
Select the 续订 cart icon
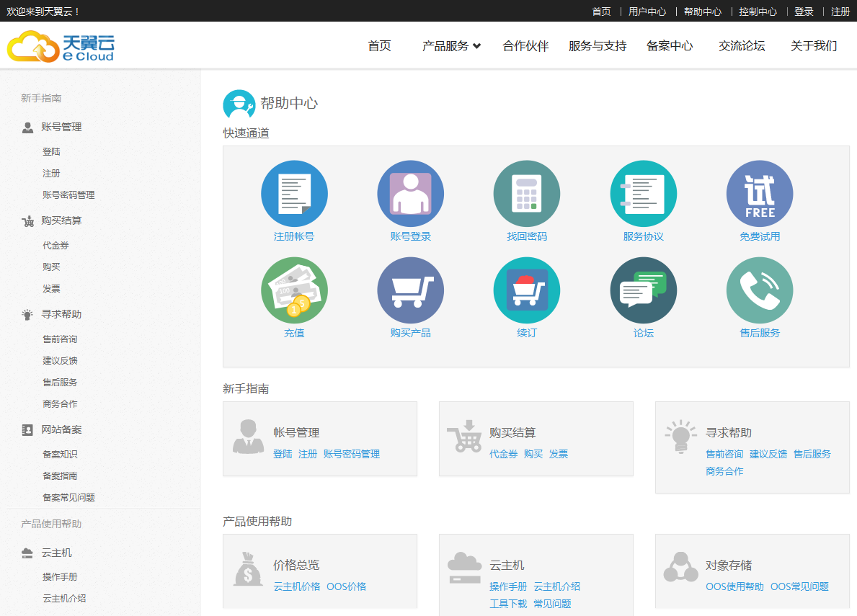coord(527,290)
